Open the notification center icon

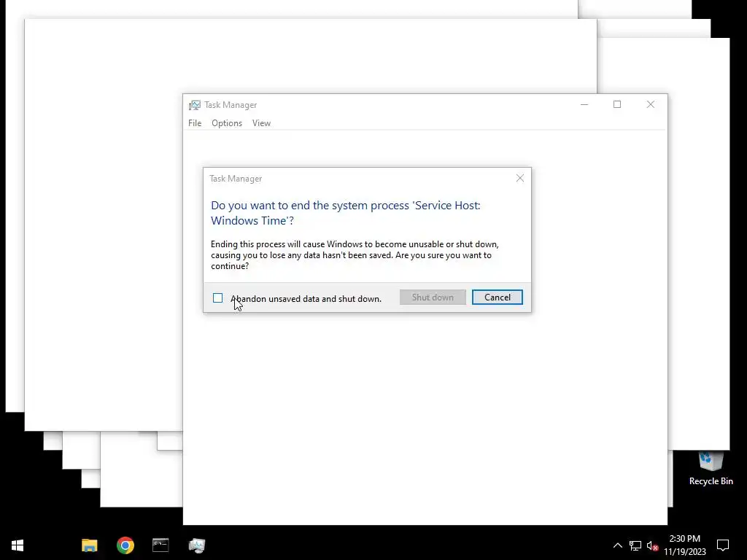[723, 545]
